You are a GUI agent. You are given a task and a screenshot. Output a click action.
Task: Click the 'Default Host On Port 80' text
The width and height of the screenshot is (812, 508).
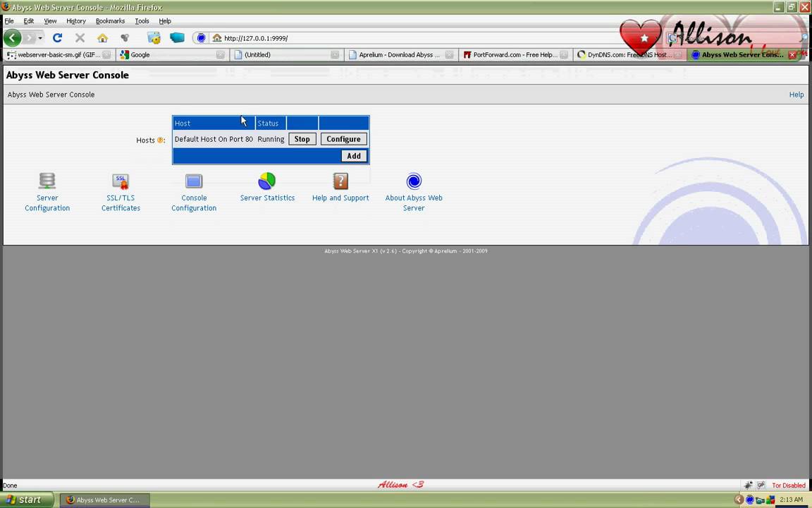[x=214, y=139]
